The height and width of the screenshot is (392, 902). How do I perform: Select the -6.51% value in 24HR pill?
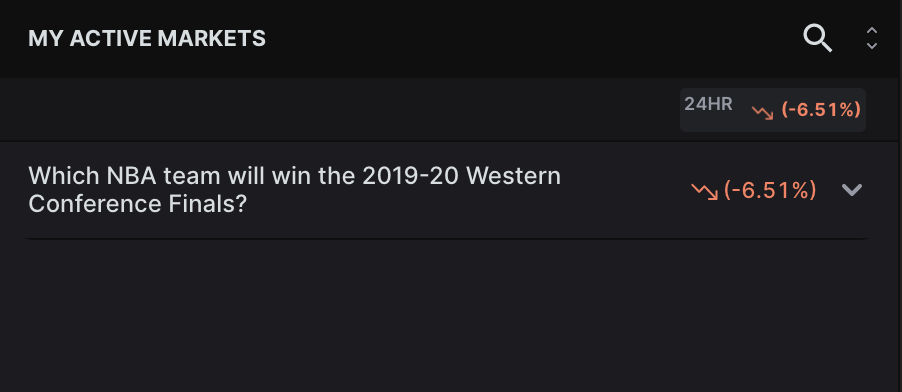coord(821,109)
